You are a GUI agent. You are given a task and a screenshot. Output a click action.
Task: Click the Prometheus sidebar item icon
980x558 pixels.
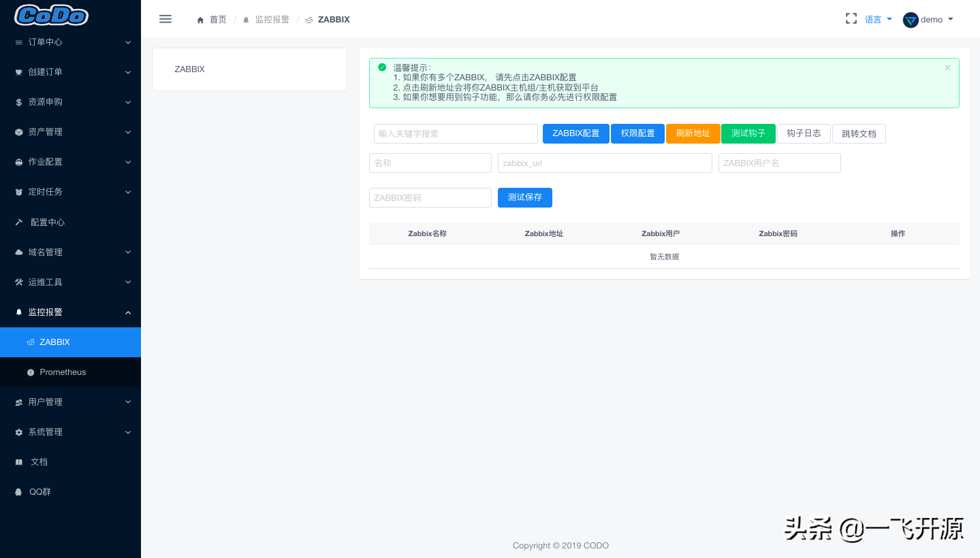pyautogui.click(x=31, y=372)
